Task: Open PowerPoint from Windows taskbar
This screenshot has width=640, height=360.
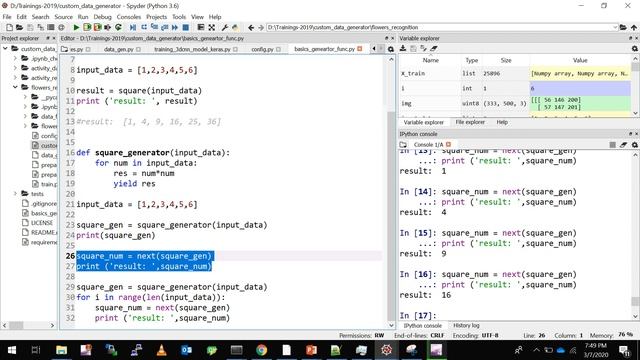Action: 311,350
